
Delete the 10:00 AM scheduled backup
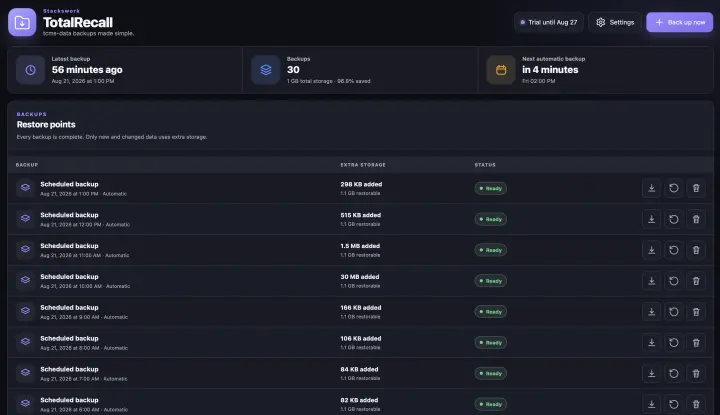tap(696, 280)
